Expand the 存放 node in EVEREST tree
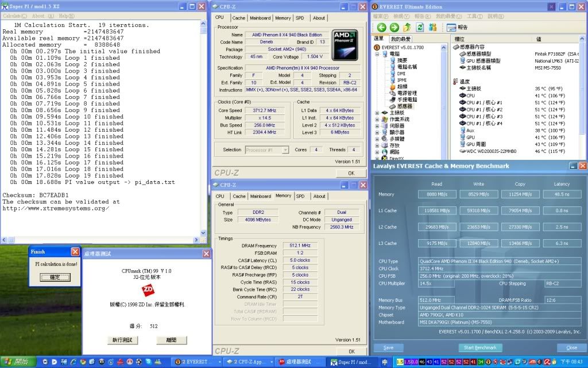 tap(377, 145)
